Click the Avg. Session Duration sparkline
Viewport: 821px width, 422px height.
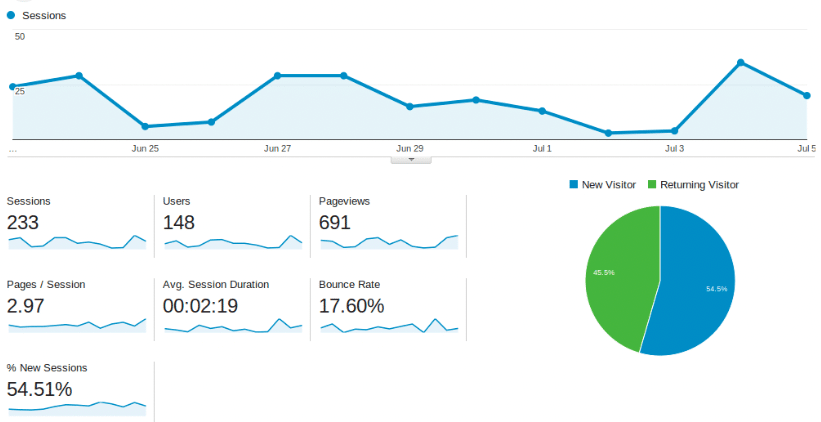232,325
